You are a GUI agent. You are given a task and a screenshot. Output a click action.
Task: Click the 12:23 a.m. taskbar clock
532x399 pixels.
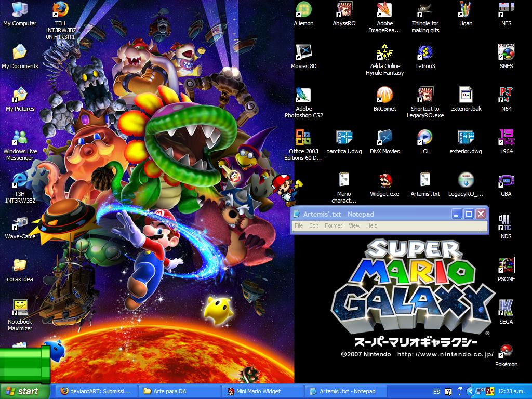511,392
